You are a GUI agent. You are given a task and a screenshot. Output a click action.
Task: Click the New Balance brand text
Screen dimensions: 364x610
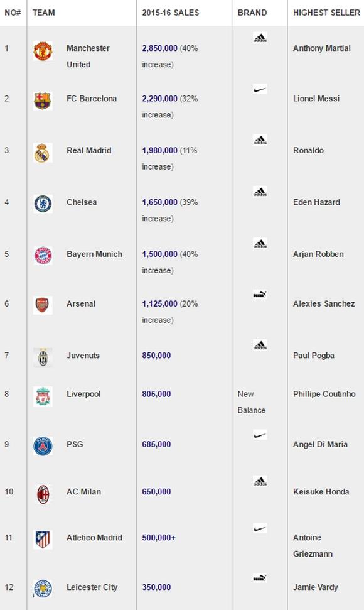tap(251, 402)
